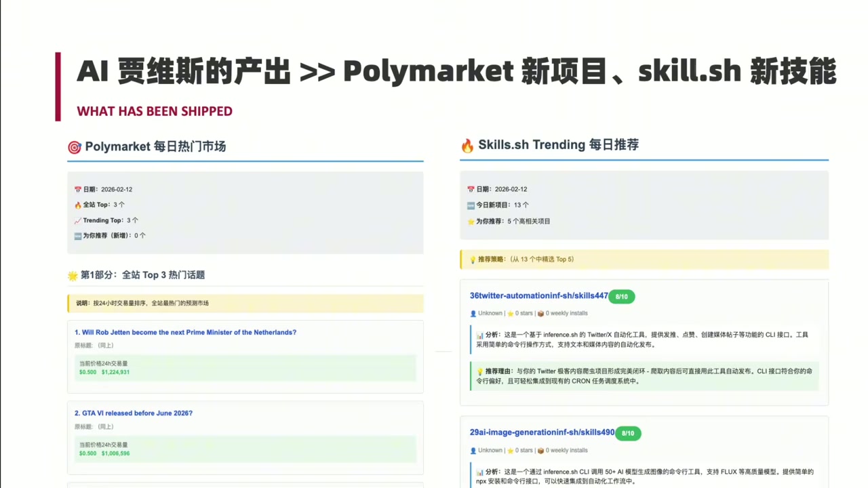Click the sun icon before "第1部分: 全站 Top 3 热门话题"

point(73,274)
